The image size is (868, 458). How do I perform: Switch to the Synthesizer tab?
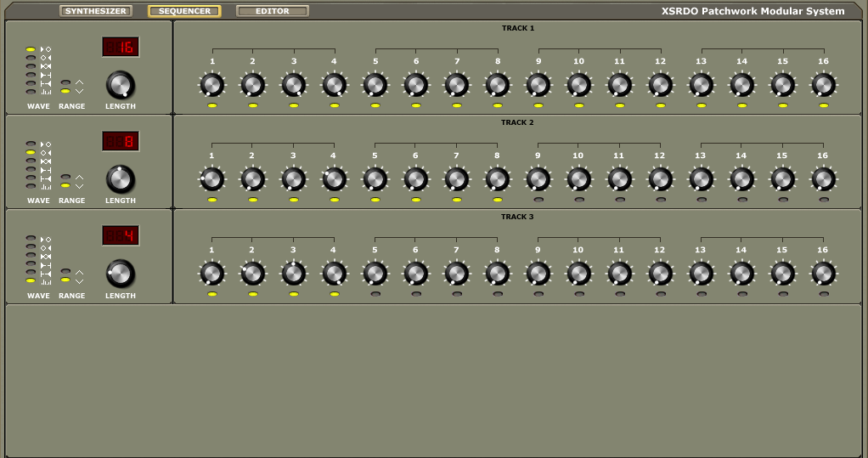click(x=96, y=11)
